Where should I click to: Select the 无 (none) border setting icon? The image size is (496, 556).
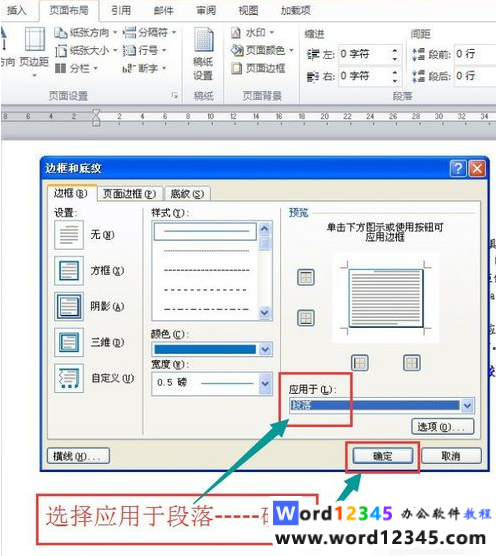(69, 235)
